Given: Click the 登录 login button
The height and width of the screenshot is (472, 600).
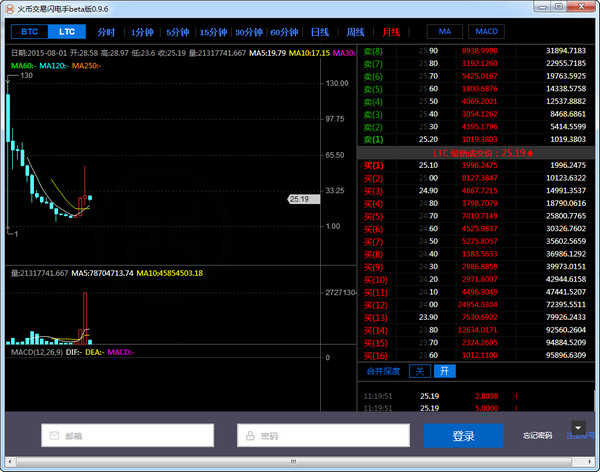Looking at the screenshot, I should (x=463, y=436).
